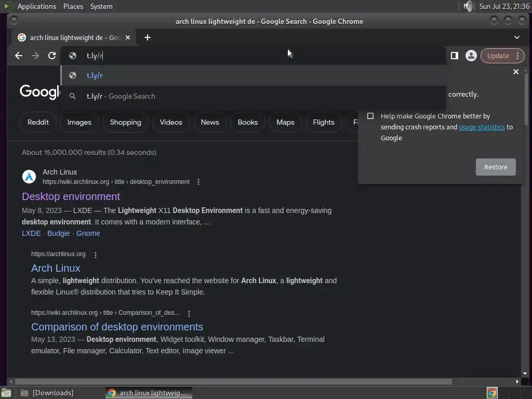Viewport: 532px width, 399px height.
Task: Reload the current page
Action: (x=52, y=56)
